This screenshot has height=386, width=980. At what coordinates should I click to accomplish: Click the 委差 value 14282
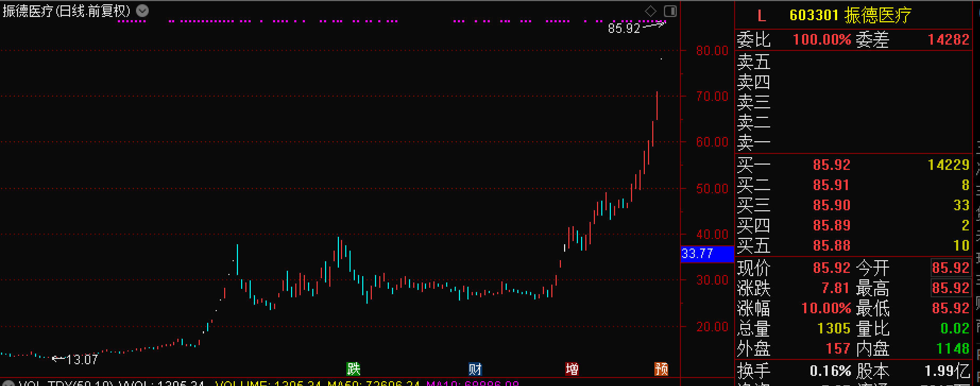point(949,39)
